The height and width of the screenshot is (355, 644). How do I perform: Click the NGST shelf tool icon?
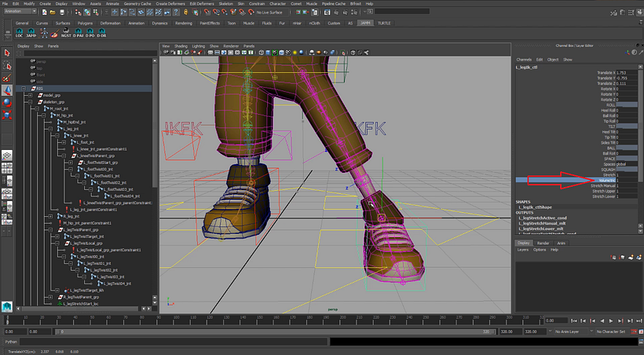64,34
